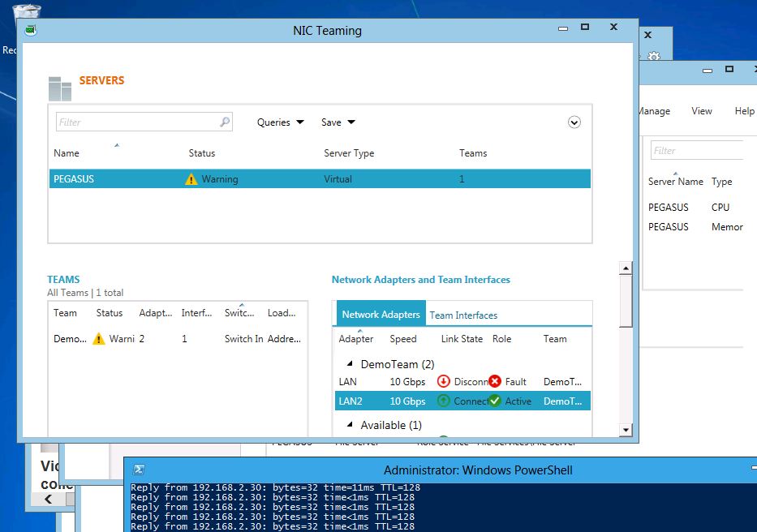Click the Server Name column header
Image resolution: width=757 pixels, height=532 pixels.
click(x=675, y=182)
